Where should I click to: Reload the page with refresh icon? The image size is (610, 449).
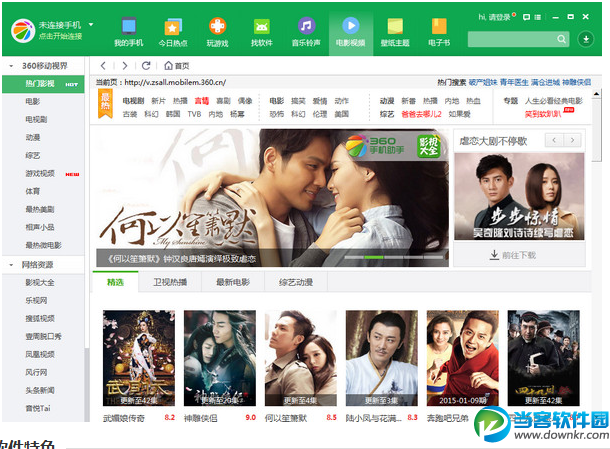click(146, 66)
